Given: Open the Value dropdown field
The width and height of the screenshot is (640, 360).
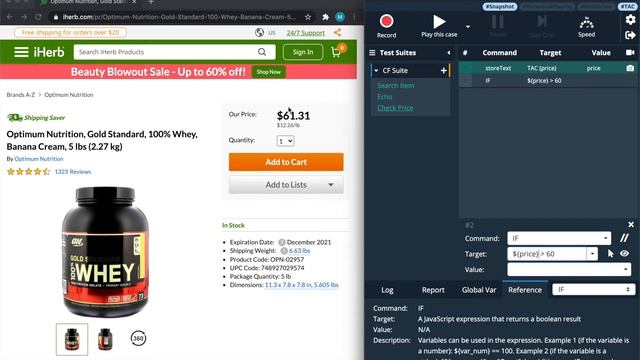Looking at the screenshot, I should coord(569,269).
